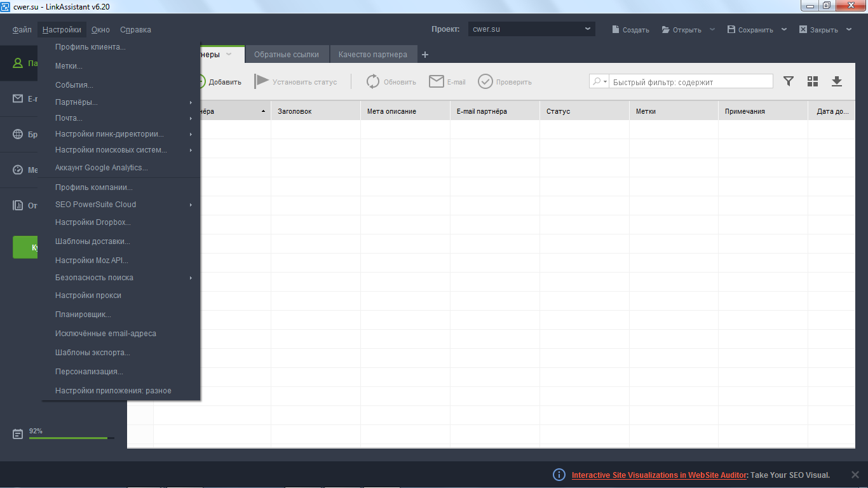This screenshot has width=868, height=488.
Task: Open the quick filter search type dropdown
Action: point(599,81)
